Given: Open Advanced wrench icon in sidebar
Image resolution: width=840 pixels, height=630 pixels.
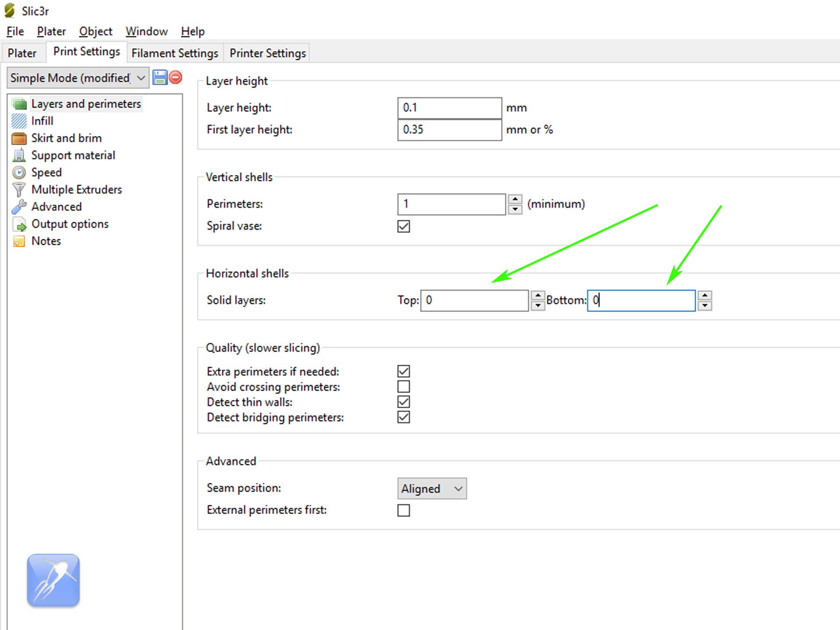Looking at the screenshot, I should tap(19, 206).
